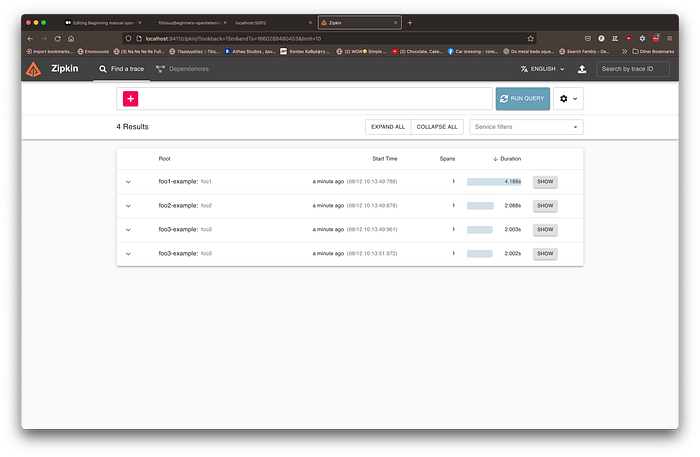Viewport: 700px width, 457px height.
Task: Add a search criterion with plus button
Action: [x=130, y=99]
